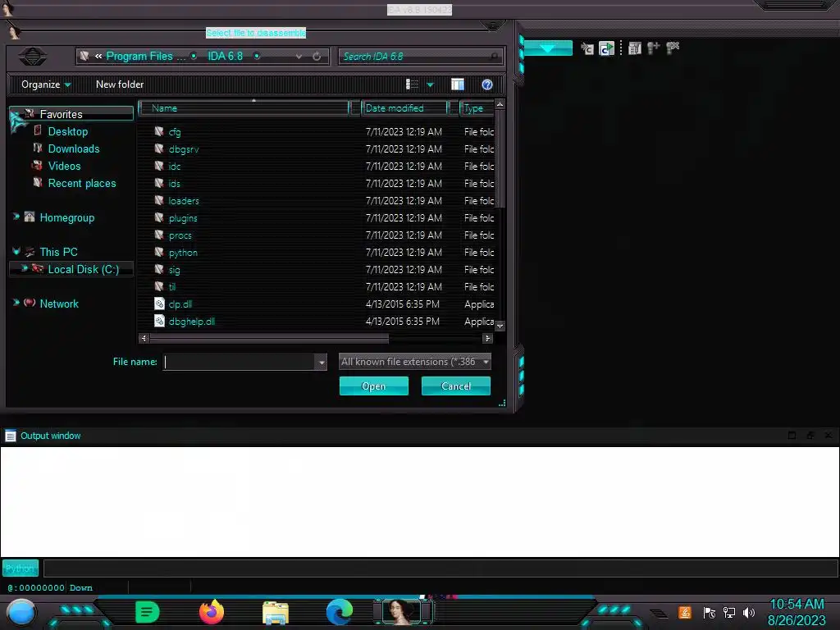Click the Output window title icon
Viewport: 840px width, 630px height.
10,436
